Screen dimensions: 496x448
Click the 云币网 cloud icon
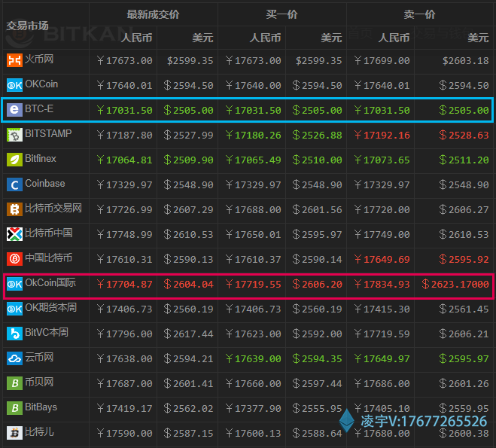click(14, 358)
